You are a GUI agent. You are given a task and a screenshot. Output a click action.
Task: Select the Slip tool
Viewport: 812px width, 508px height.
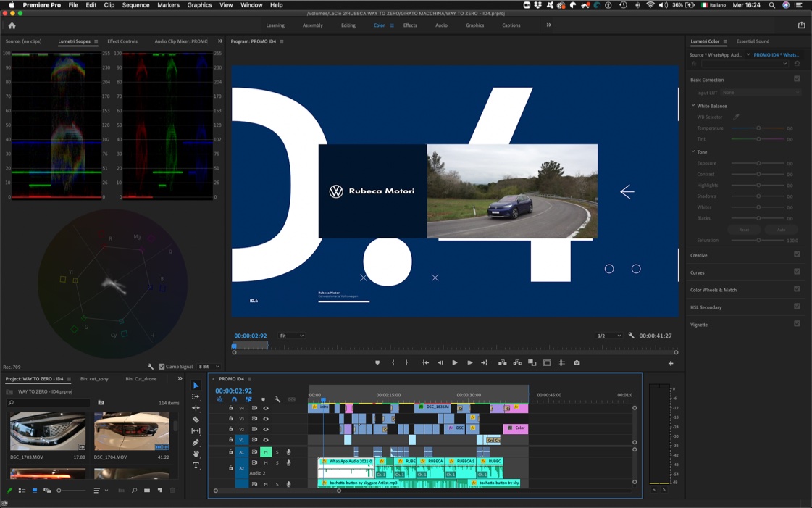tap(196, 431)
